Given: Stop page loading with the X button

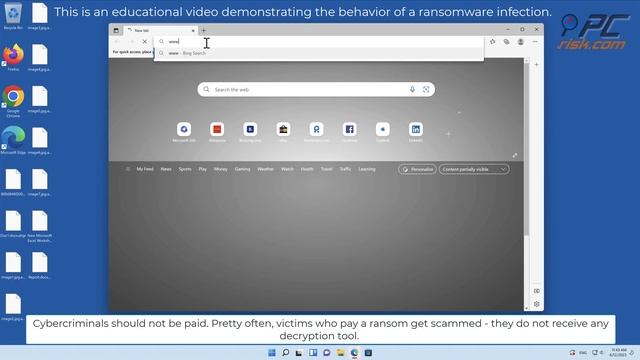Looking at the screenshot, I should click(x=144, y=42).
